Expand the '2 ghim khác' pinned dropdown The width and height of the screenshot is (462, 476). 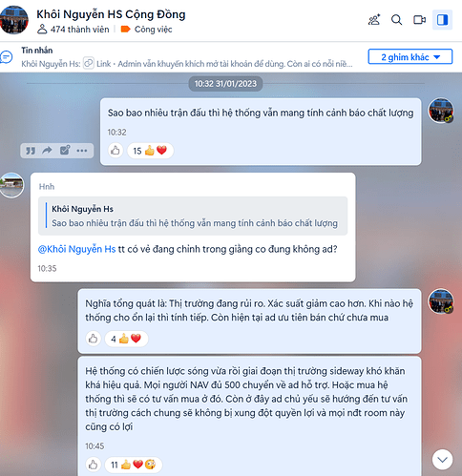point(410,57)
